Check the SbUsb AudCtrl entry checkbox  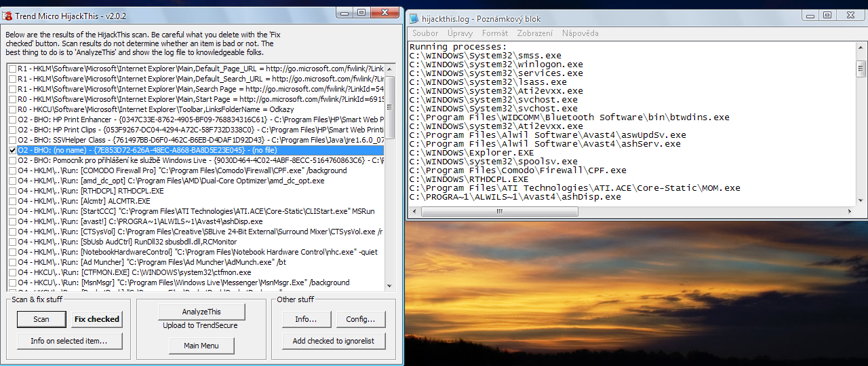click(x=13, y=242)
